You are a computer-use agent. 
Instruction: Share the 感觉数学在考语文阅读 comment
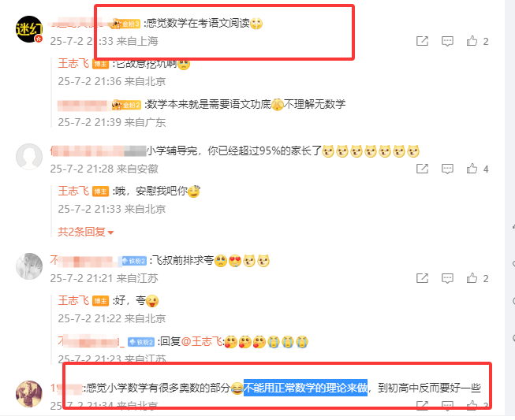click(423, 41)
